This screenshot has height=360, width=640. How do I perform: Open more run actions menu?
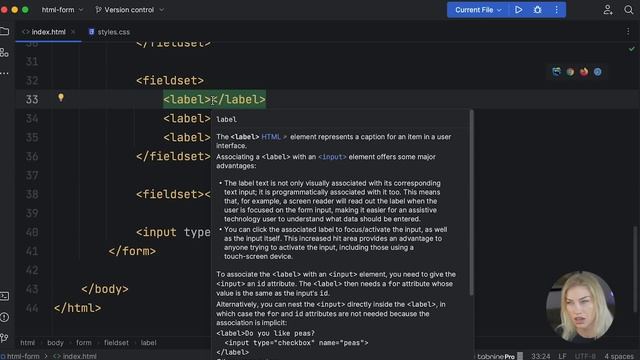tap(556, 10)
